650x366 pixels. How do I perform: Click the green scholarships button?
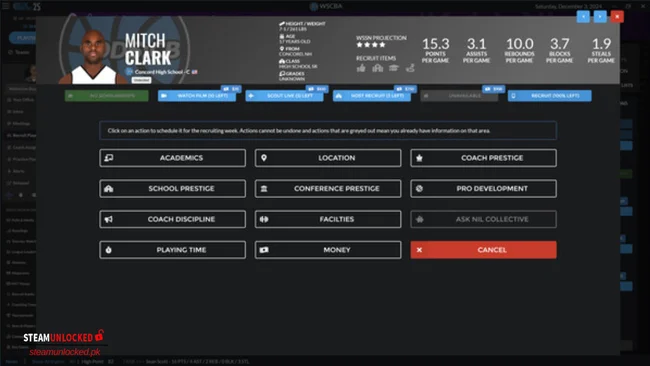pos(107,96)
